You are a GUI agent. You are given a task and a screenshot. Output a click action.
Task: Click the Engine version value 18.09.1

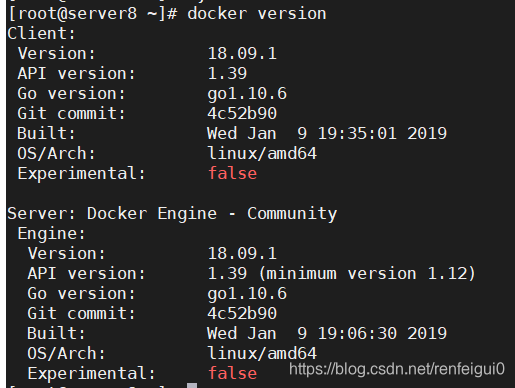coord(242,254)
